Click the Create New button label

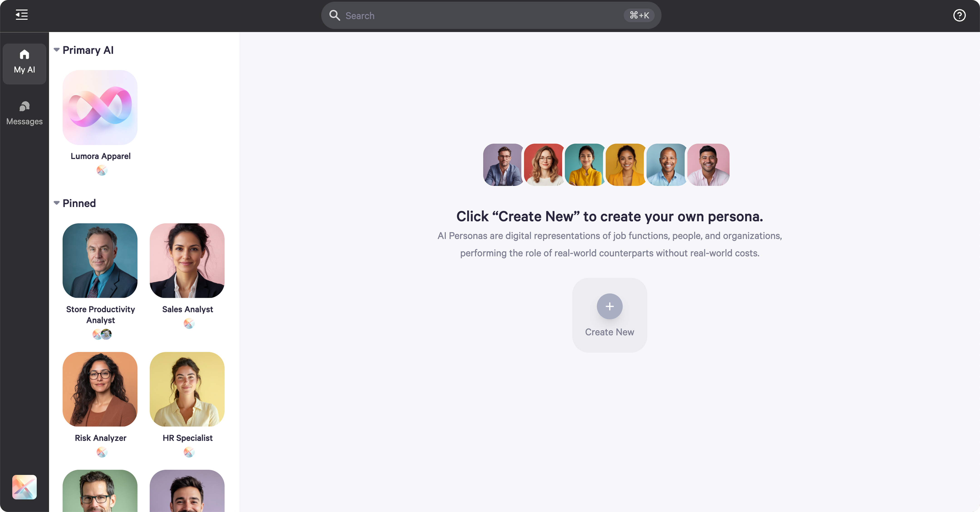[x=610, y=332]
